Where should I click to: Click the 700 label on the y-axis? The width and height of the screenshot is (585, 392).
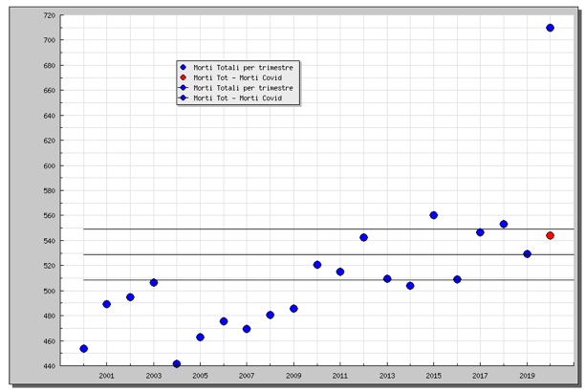coord(48,40)
